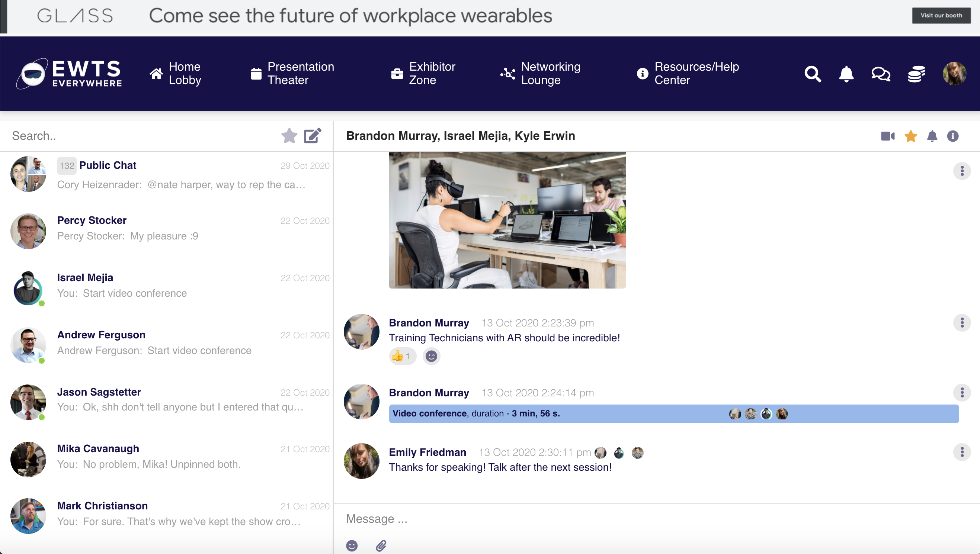Viewport: 980px width, 554px height.
Task: Click Visit our booth button
Action: point(941,16)
